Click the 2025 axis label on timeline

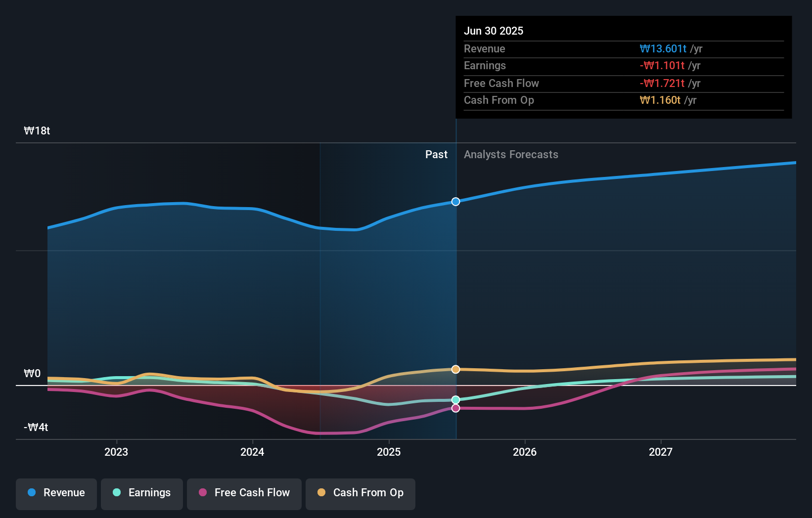[x=389, y=451]
